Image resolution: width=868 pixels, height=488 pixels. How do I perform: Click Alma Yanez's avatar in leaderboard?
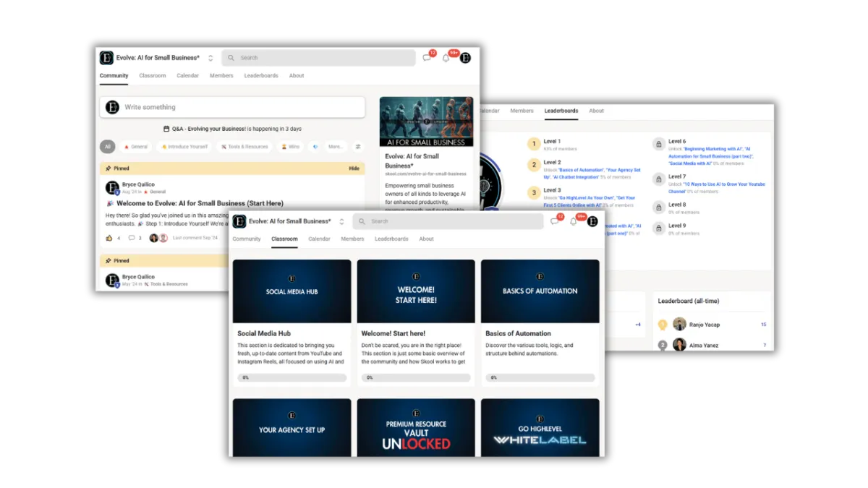pos(679,345)
